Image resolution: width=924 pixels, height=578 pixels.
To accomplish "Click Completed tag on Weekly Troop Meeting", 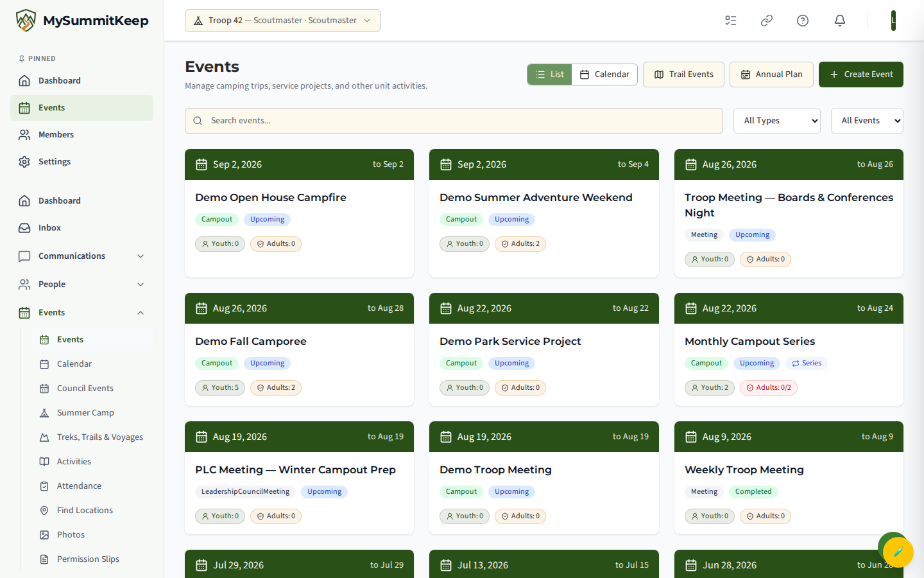I will click(x=753, y=492).
